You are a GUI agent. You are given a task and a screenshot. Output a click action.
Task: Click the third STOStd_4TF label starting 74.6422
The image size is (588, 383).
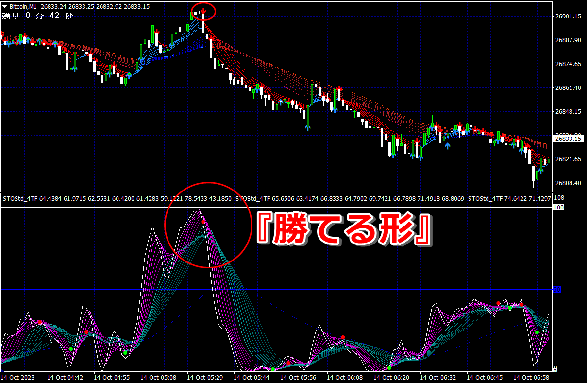tap(510, 198)
